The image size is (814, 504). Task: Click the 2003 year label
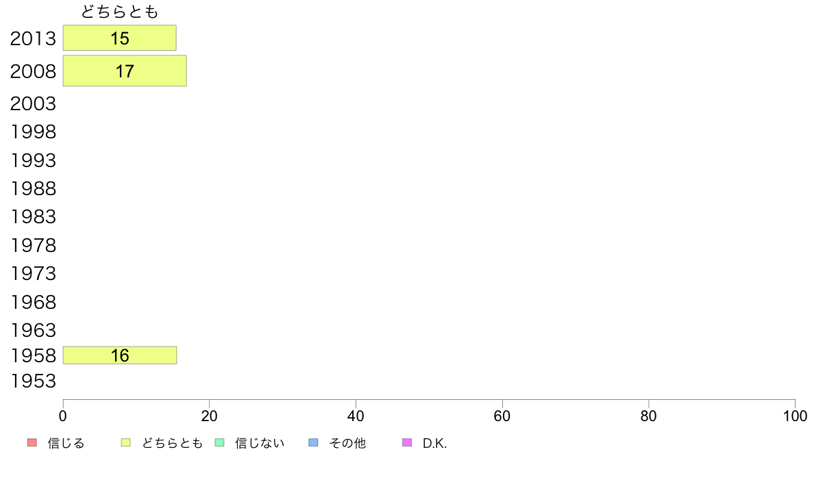pos(33,104)
